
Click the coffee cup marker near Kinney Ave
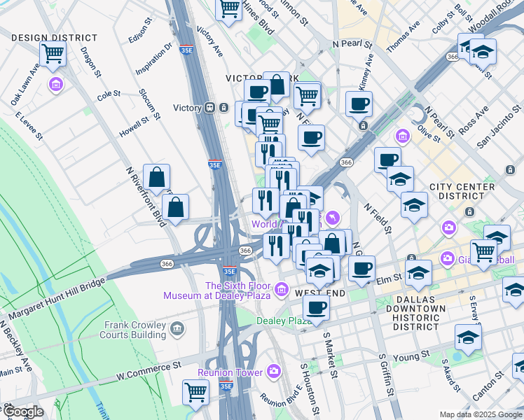coord(359,104)
